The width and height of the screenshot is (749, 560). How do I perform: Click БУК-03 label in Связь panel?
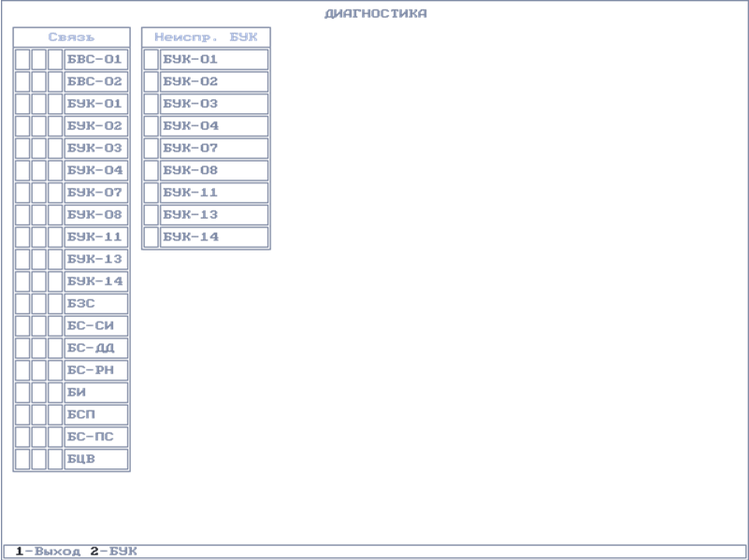[96, 149]
